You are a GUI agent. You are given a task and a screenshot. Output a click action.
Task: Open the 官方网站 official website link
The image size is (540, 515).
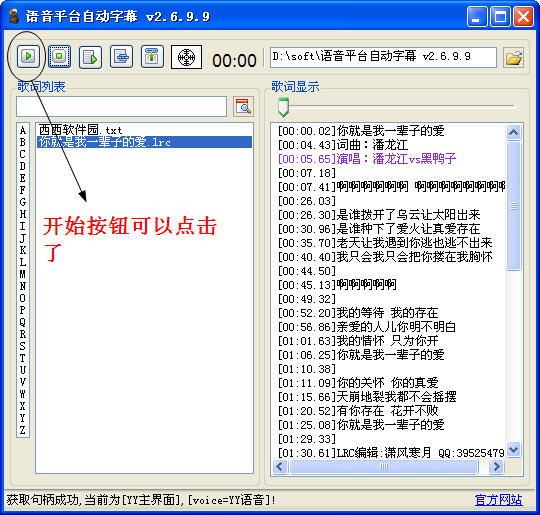[x=498, y=500]
